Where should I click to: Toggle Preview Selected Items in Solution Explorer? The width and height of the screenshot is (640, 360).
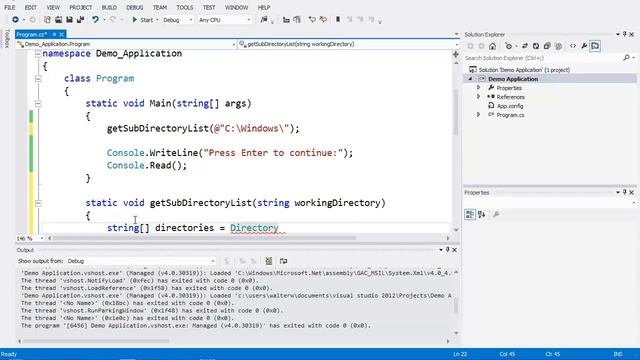595,46
